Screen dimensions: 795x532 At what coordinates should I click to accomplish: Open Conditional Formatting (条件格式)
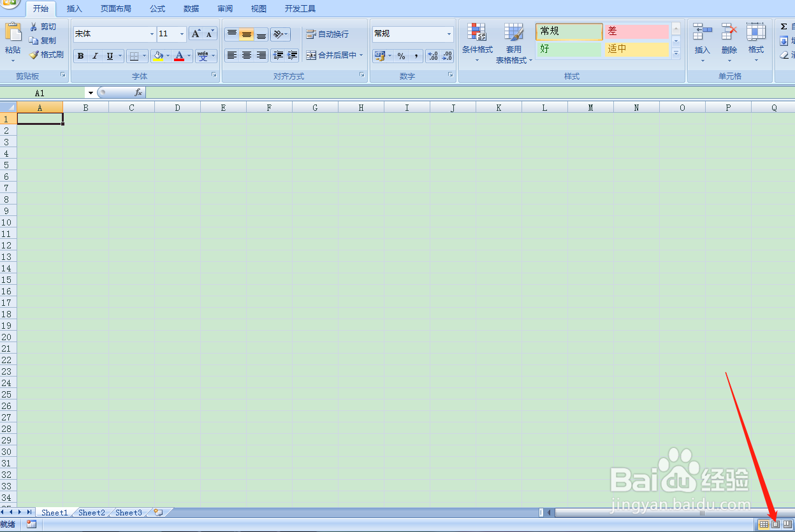[x=478, y=43]
